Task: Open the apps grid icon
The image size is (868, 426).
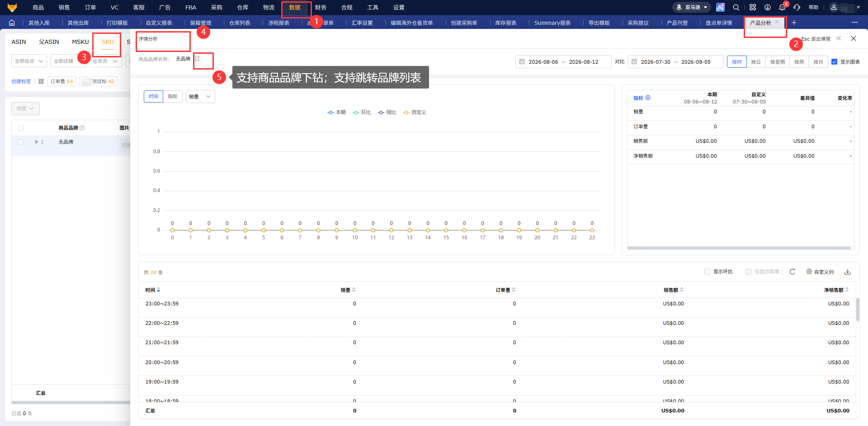Action: (753, 7)
